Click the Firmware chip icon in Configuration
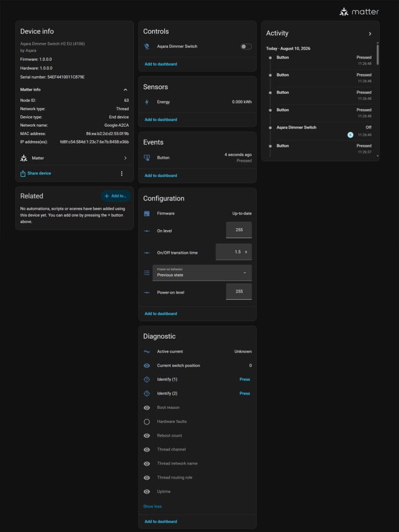The width and height of the screenshot is (399, 532). click(147, 214)
